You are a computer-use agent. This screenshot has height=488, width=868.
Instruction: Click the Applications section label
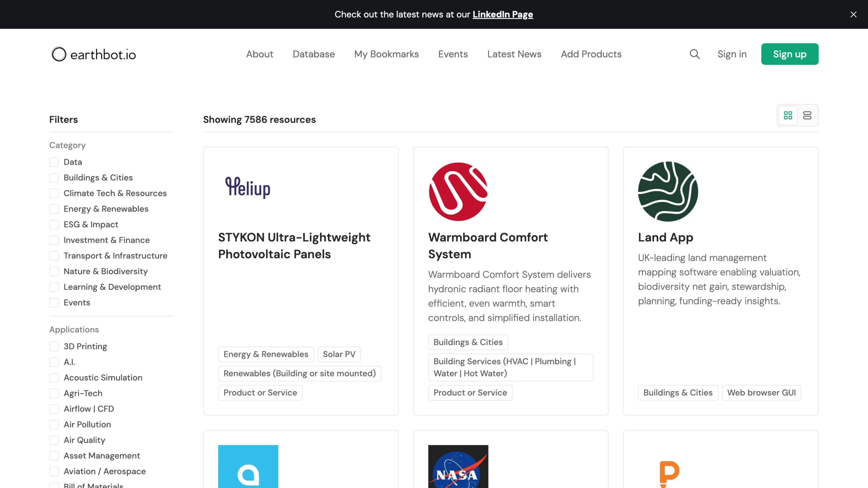74,330
